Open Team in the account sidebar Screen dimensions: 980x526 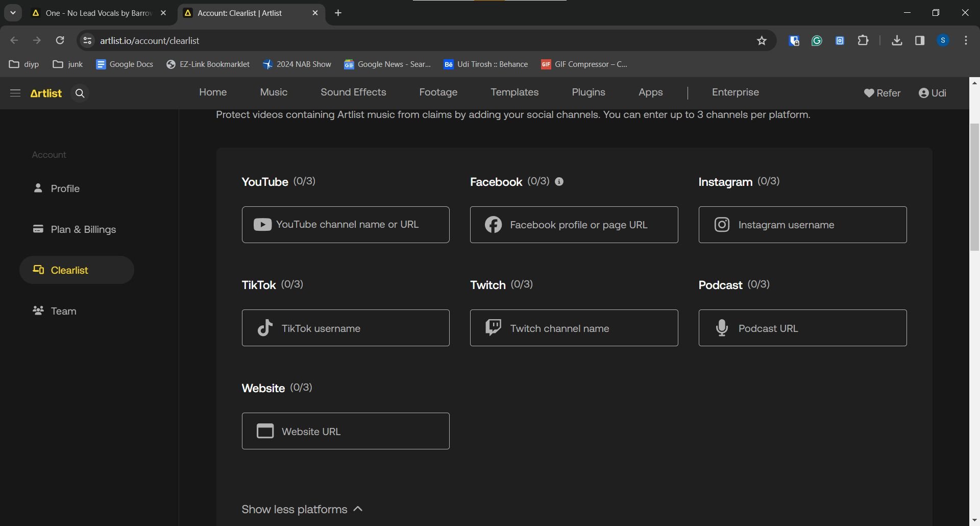[55, 311]
